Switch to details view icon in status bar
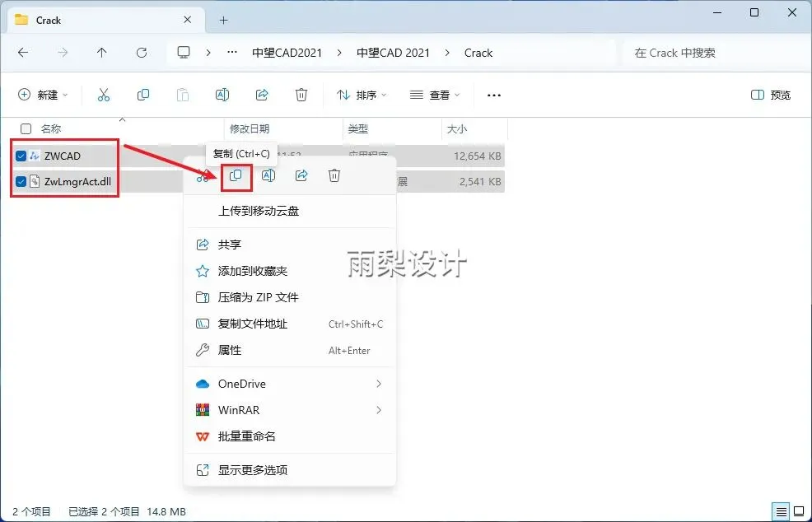 pos(782,511)
